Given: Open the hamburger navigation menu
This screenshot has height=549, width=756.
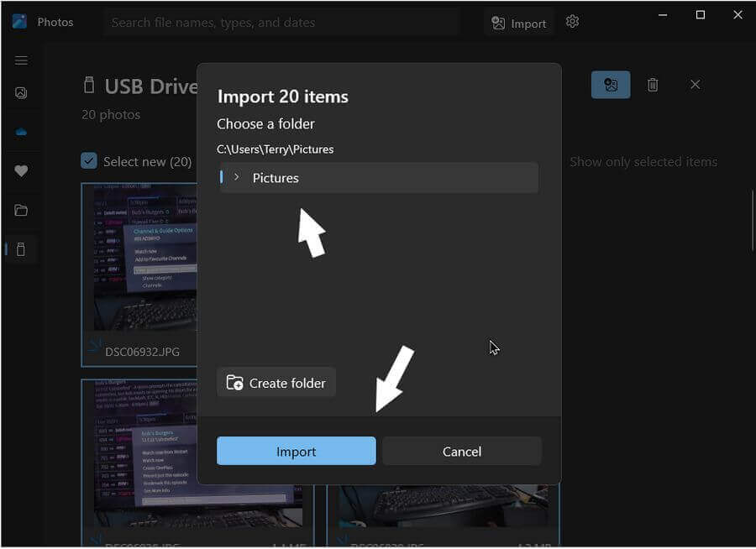Looking at the screenshot, I should 21,60.
